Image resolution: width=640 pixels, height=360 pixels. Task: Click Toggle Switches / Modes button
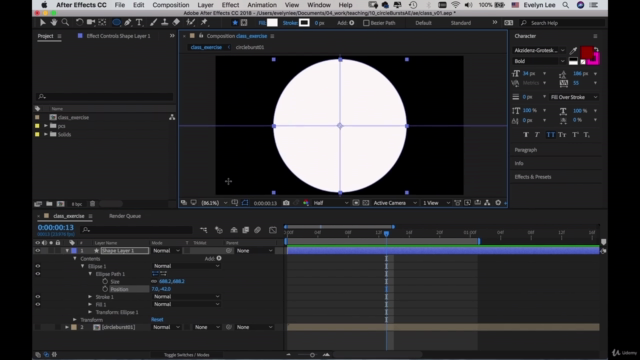pyautogui.click(x=187, y=355)
